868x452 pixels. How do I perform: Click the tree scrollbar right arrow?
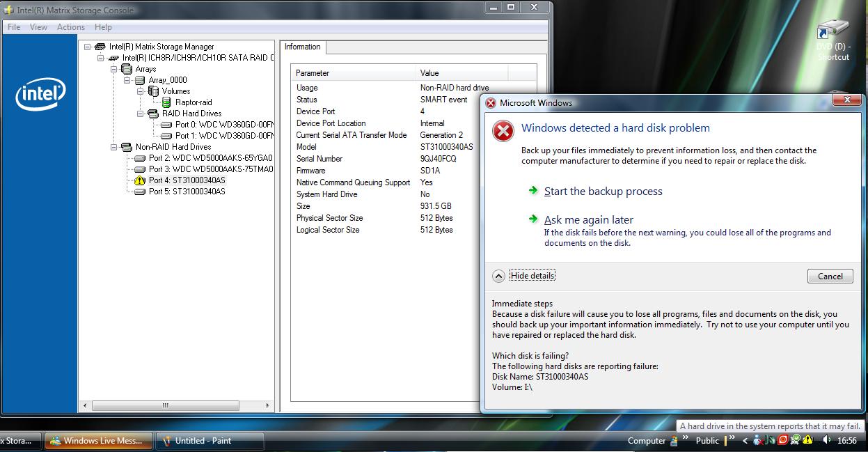pos(268,405)
